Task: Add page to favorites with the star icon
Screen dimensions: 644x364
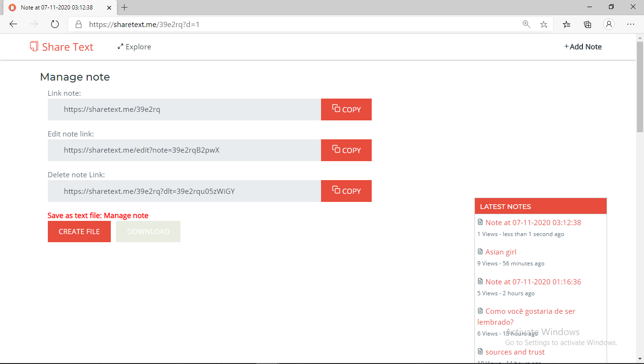Action: 544,24
